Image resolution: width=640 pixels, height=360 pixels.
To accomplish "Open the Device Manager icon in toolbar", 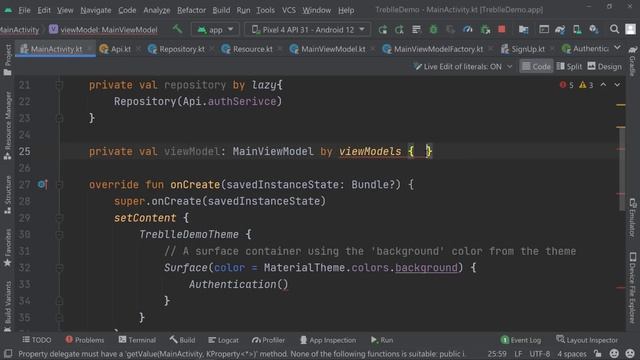I will [x=577, y=29].
